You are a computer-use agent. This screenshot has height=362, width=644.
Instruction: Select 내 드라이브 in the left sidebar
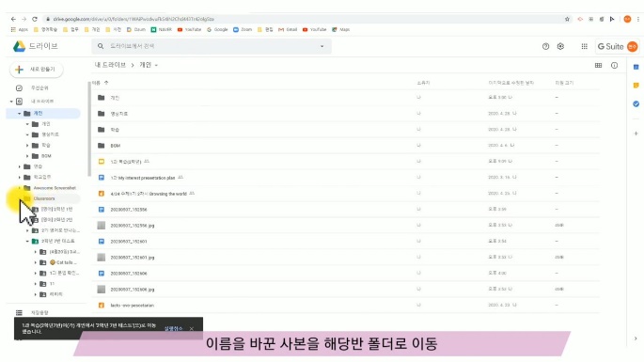point(42,102)
